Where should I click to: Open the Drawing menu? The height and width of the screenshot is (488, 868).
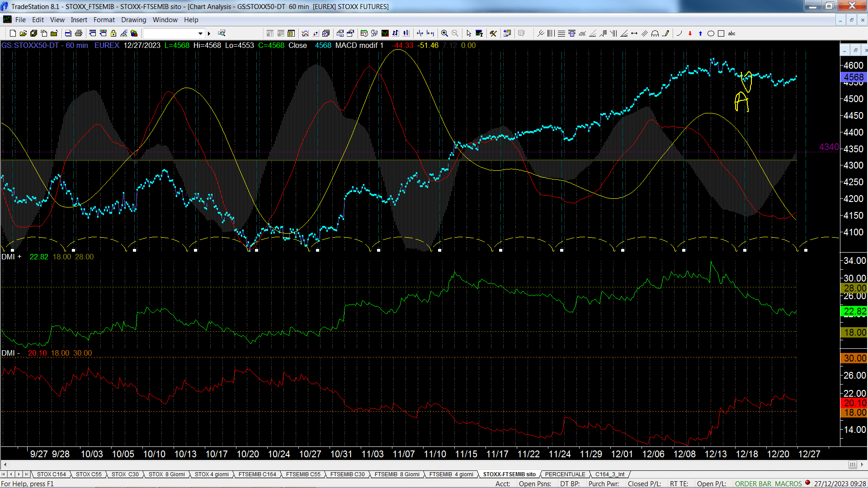(134, 20)
